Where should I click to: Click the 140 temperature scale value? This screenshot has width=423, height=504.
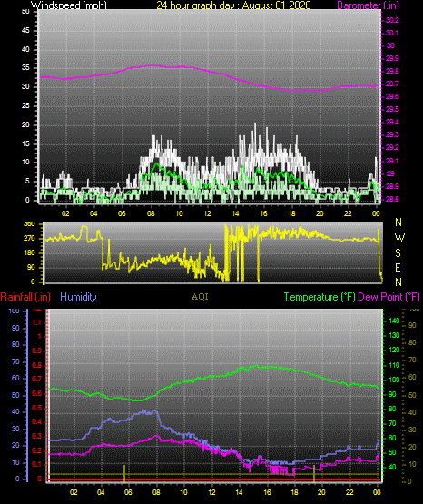click(394, 321)
